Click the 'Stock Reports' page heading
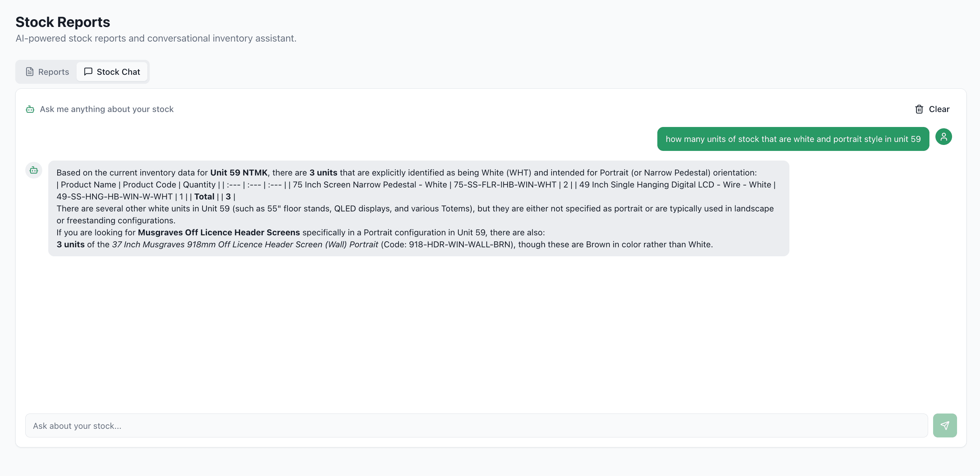The height and width of the screenshot is (476, 980). tap(63, 22)
